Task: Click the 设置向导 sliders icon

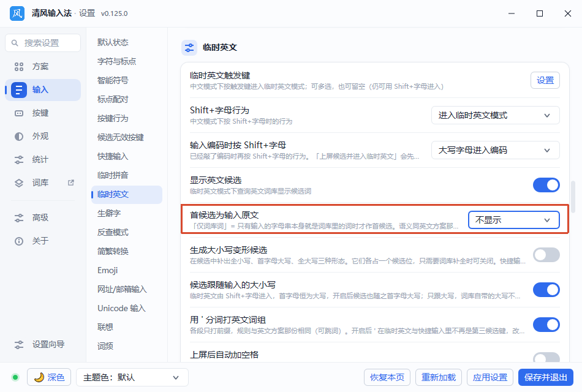Action: pos(19,344)
